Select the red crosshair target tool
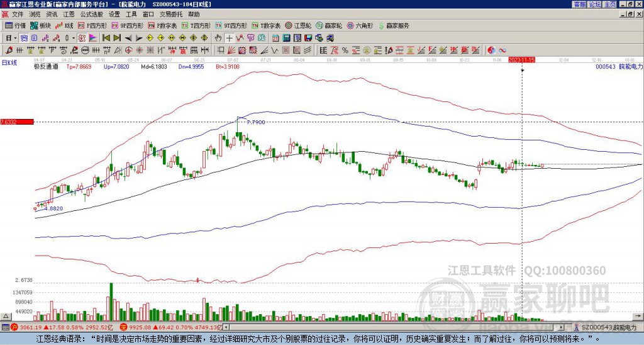The image size is (644, 345). click(x=128, y=50)
